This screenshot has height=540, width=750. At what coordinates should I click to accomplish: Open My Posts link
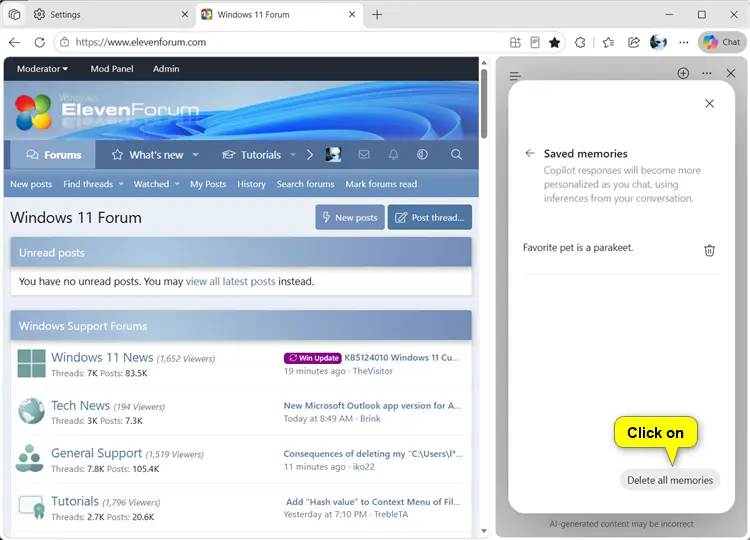208,184
